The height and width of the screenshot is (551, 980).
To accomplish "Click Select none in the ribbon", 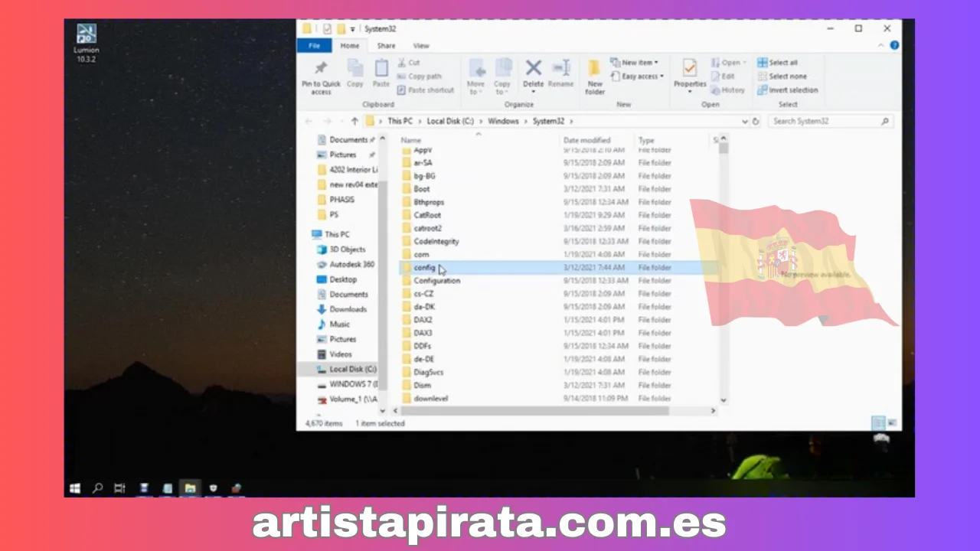I will [782, 77].
